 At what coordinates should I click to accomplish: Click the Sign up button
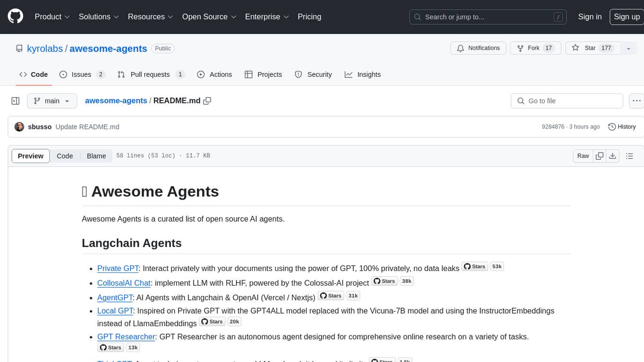click(626, 17)
